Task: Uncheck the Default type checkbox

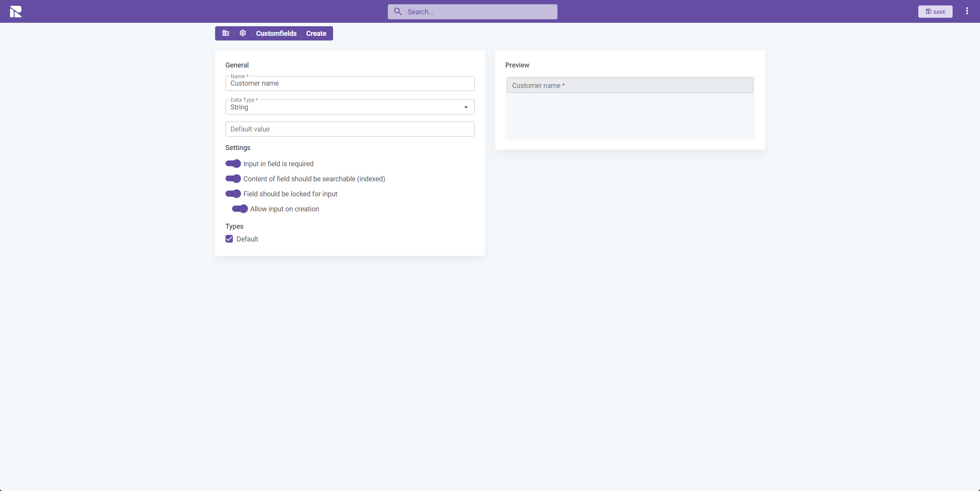Action: tap(229, 239)
